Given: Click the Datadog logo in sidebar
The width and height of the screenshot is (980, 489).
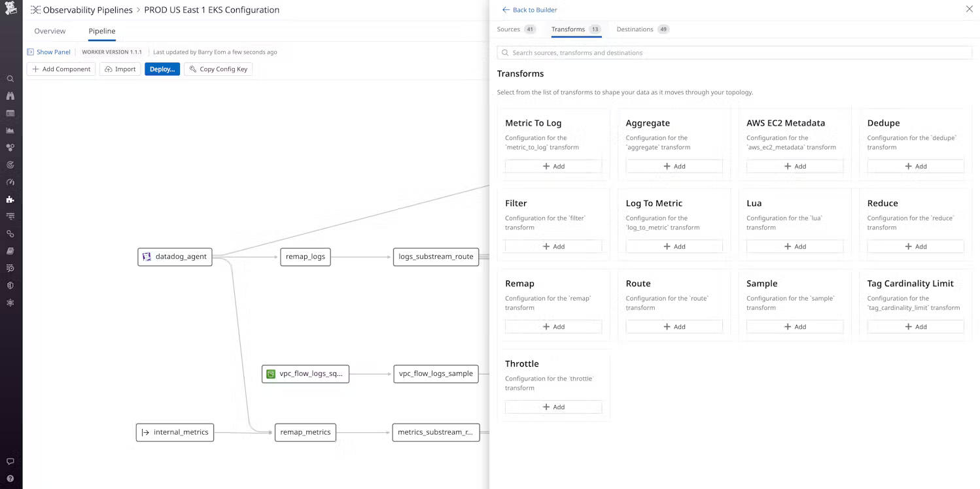Looking at the screenshot, I should point(10,9).
